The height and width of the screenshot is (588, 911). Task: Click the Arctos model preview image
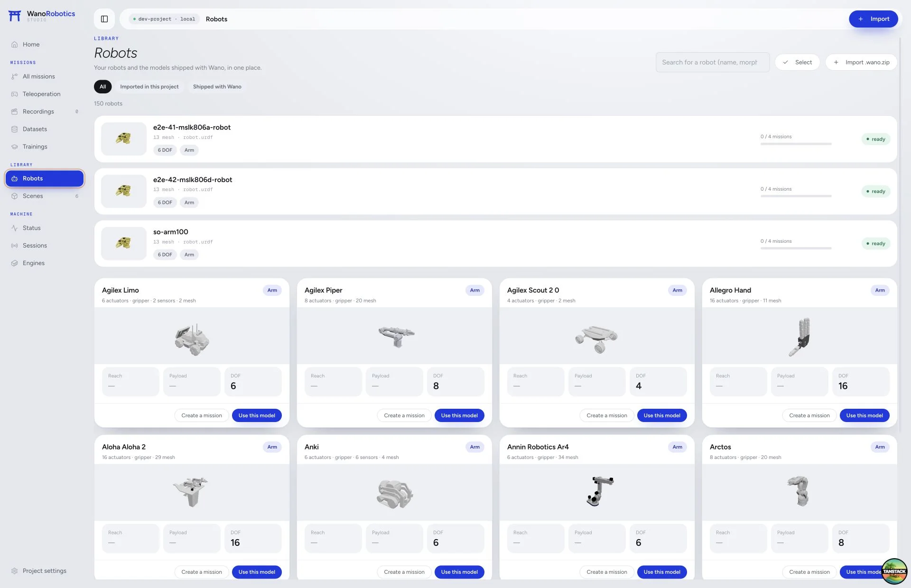click(799, 492)
